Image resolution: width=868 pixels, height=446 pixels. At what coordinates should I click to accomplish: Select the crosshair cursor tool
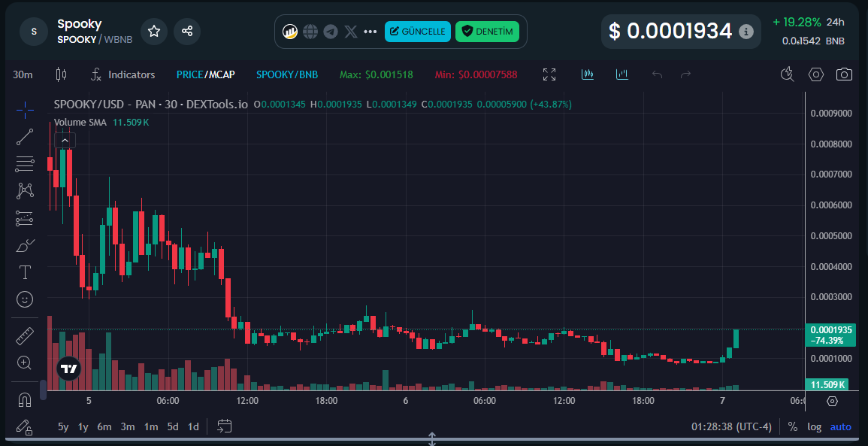[x=25, y=111]
